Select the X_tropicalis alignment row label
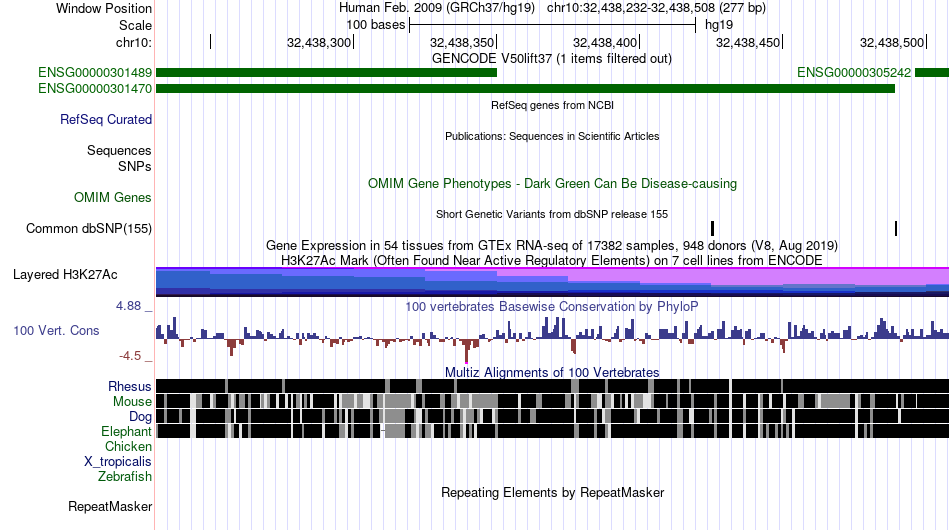Viewport: 950px width, 530px height. pyautogui.click(x=118, y=462)
